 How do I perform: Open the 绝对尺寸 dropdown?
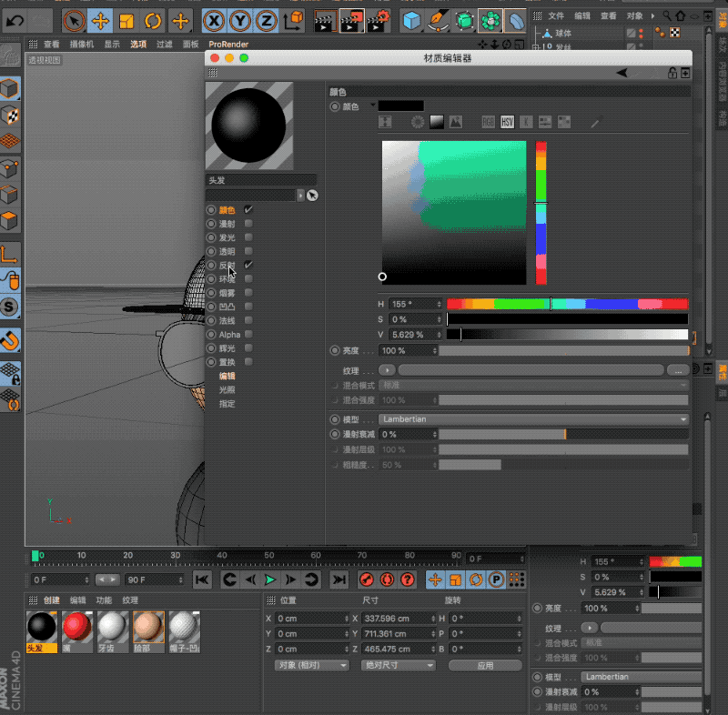point(398,665)
